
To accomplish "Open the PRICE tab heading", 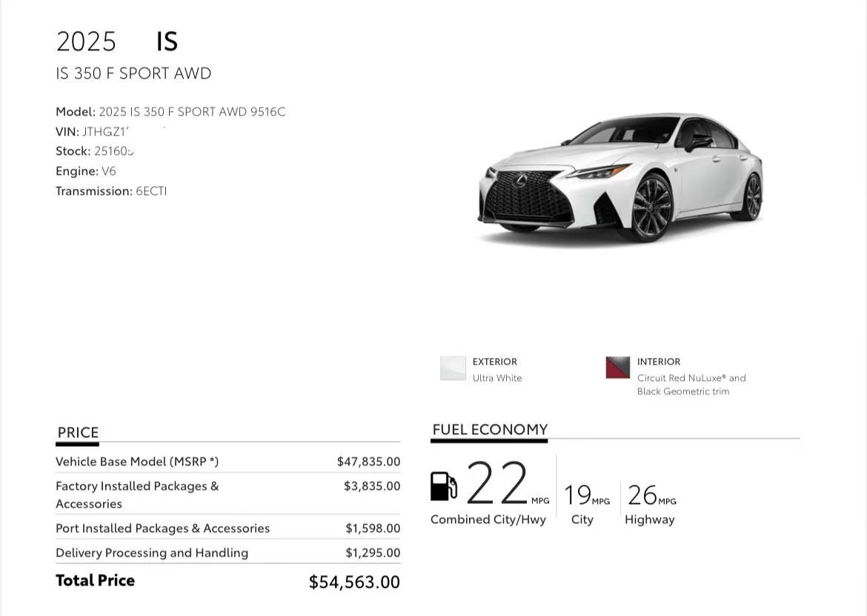I will 78,432.
